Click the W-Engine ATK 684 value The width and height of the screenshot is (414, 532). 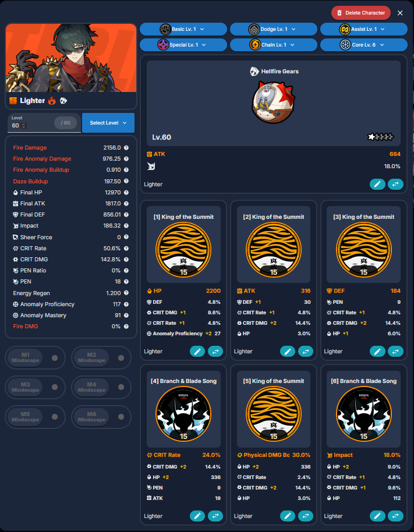395,154
